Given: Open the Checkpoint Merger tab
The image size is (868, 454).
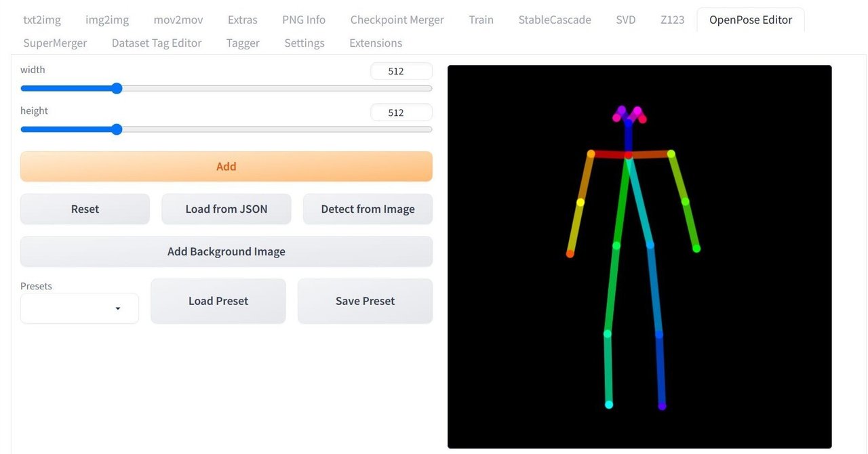Looking at the screenshot, I should (397, 20).
